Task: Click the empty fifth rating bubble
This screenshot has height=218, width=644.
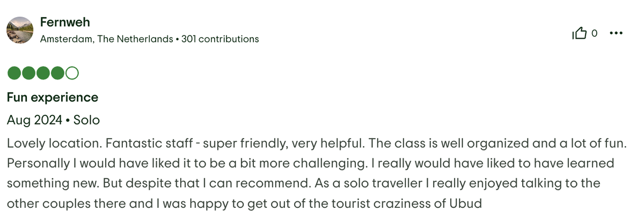Action: 71,73
